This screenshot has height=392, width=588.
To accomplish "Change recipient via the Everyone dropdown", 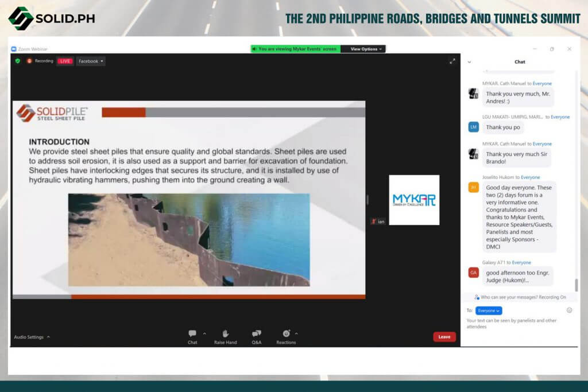I will (488, 310).
